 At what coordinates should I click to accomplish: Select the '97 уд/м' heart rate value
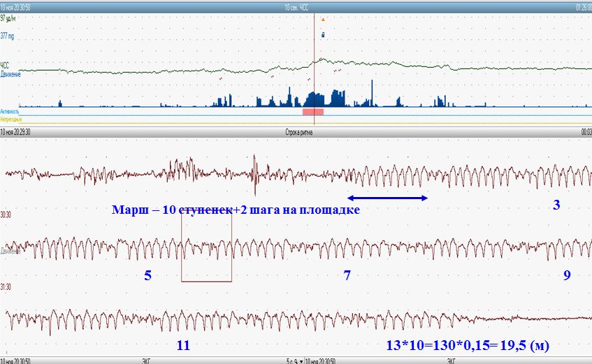(8, 18)
